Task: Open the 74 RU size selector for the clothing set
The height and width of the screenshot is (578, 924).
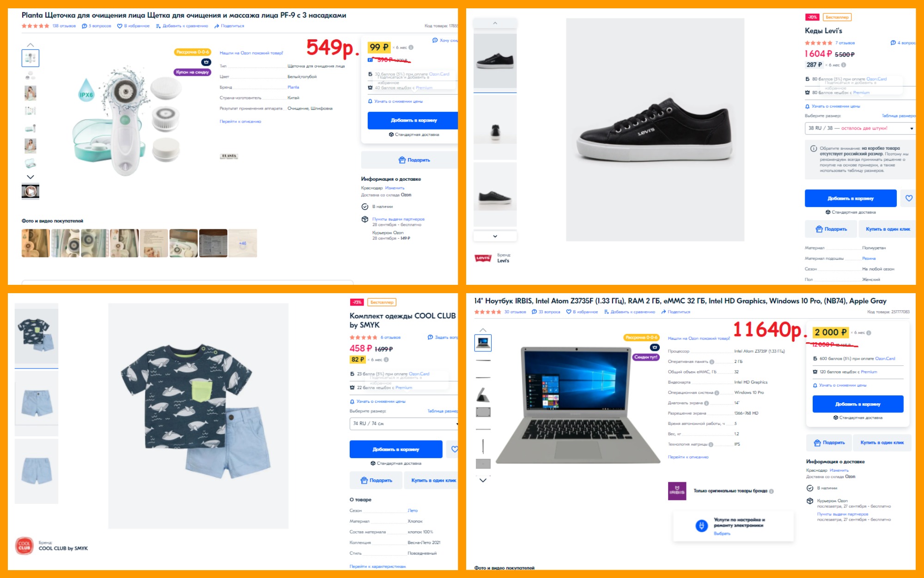Action: [x=404, y=424]
